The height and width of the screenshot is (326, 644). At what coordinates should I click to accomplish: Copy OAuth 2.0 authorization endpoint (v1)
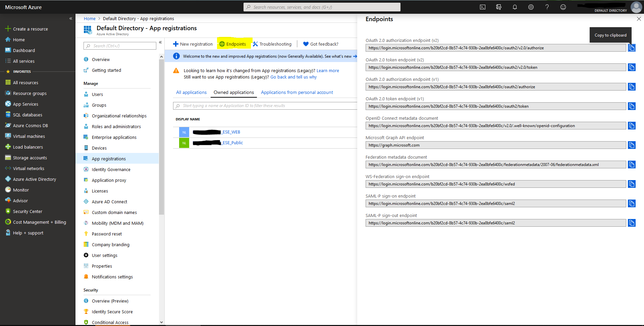point(632,87)
